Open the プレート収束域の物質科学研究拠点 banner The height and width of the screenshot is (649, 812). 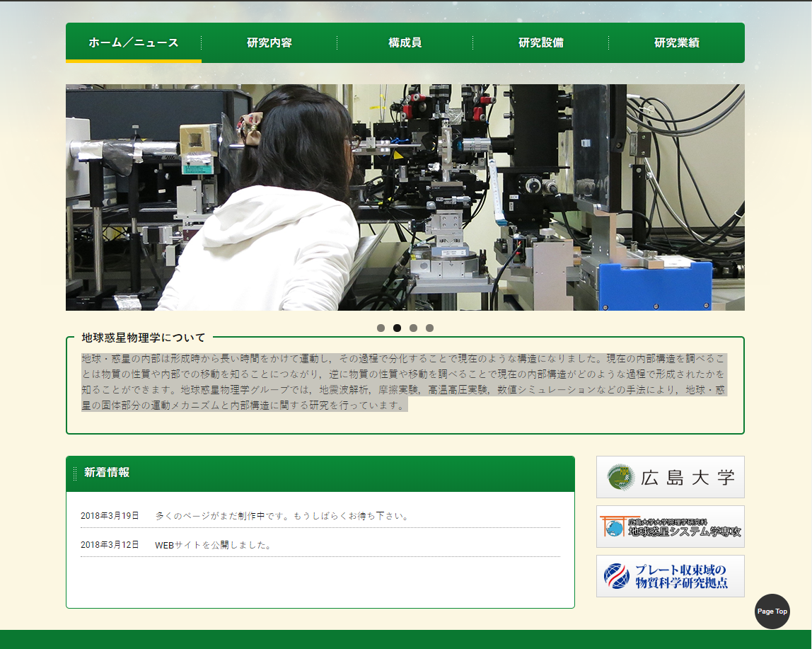[670, 576]
